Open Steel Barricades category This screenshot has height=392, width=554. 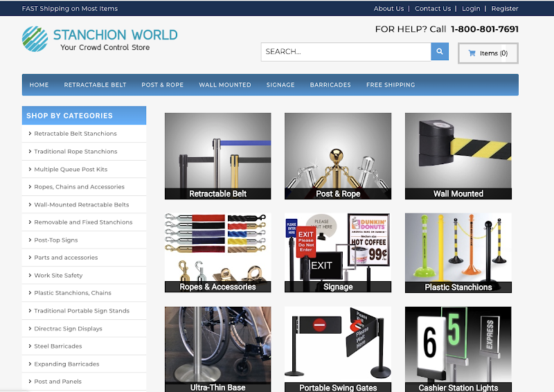pos(84,346)
